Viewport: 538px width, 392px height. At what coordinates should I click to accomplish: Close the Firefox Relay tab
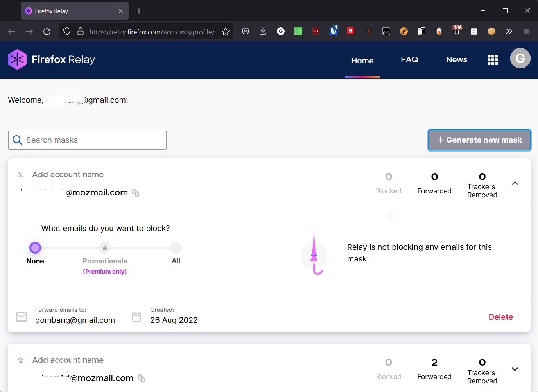[121, 11]
